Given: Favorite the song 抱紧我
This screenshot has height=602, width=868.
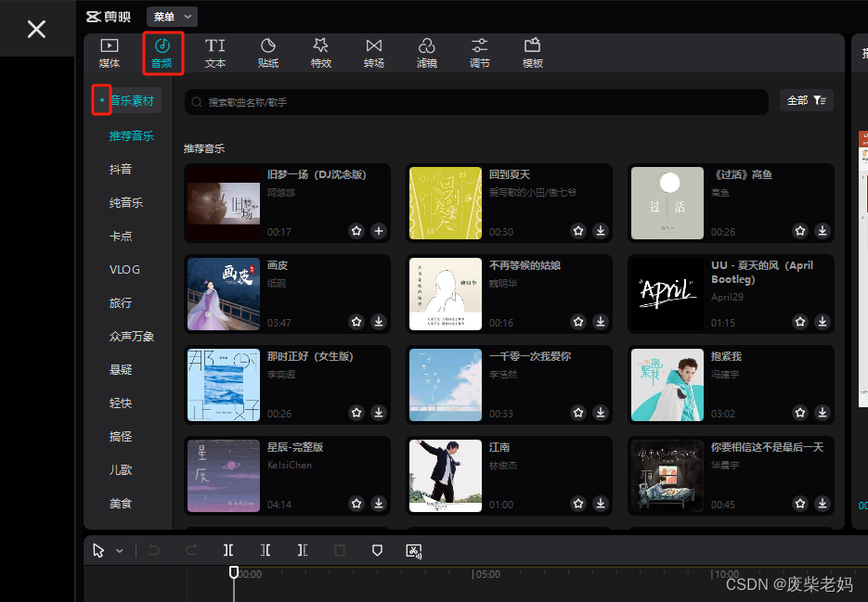Looking at the screenshot, I should (800, 412).
